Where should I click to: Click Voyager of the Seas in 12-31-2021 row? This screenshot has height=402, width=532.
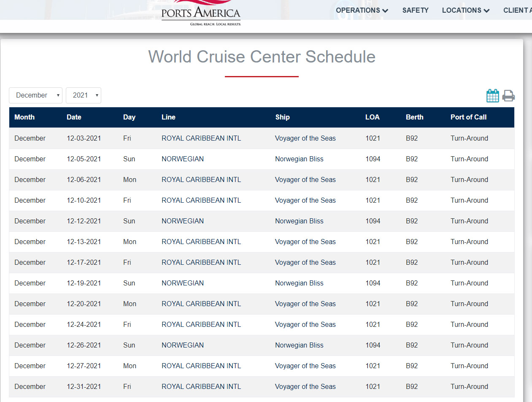point(305,386)
